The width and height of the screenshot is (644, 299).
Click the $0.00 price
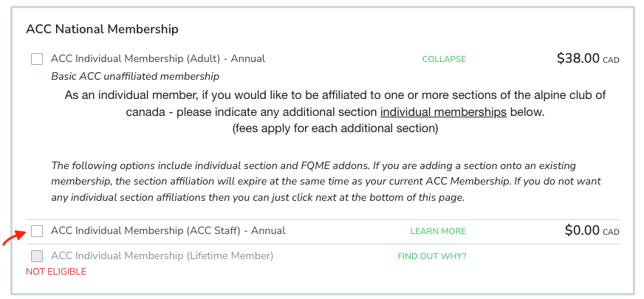[x=583, y=230]
